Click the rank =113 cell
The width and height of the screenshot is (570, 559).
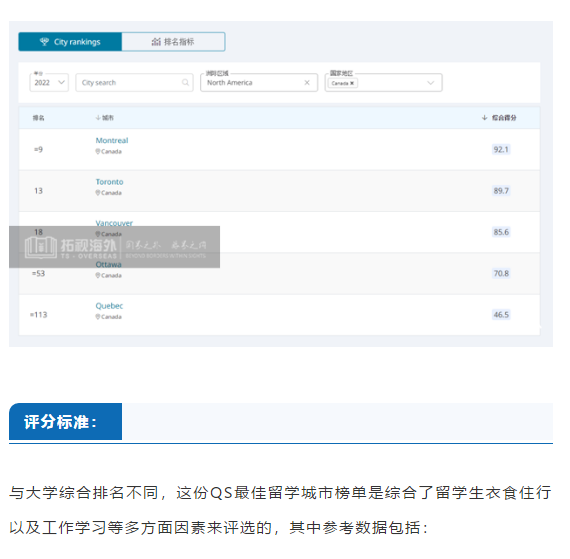(x=39, y=315)
